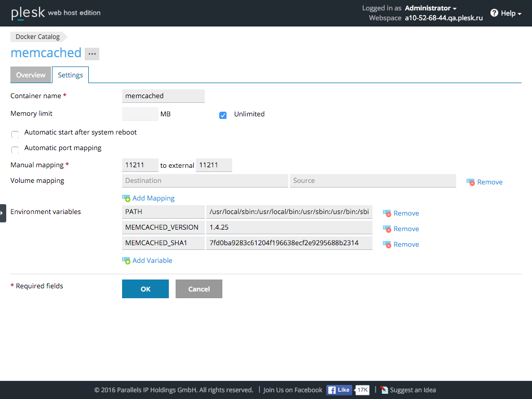Click the Container name input field
The height and width of the screenshot is (399, 532).
pos(163,96)
